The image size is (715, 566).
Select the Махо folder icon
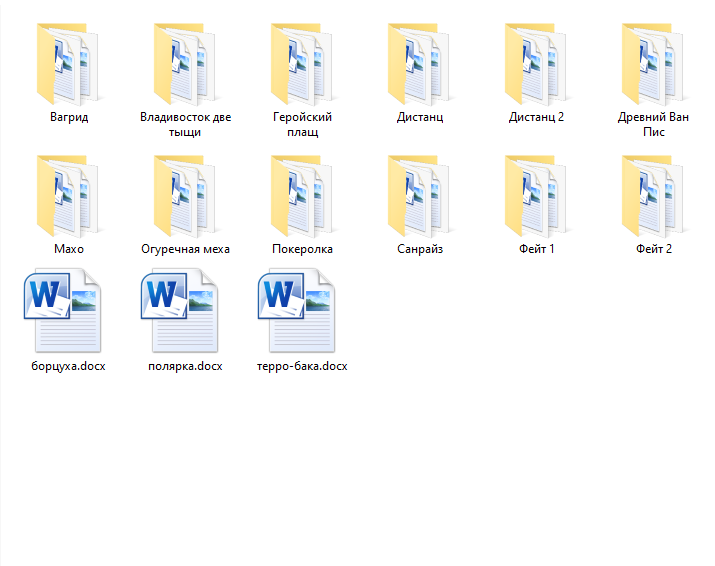[x=69, y=195]
